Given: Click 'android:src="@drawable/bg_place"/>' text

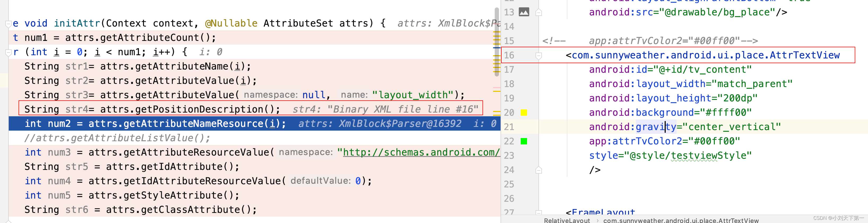Looking at the screenshot, I should [688, 12].
